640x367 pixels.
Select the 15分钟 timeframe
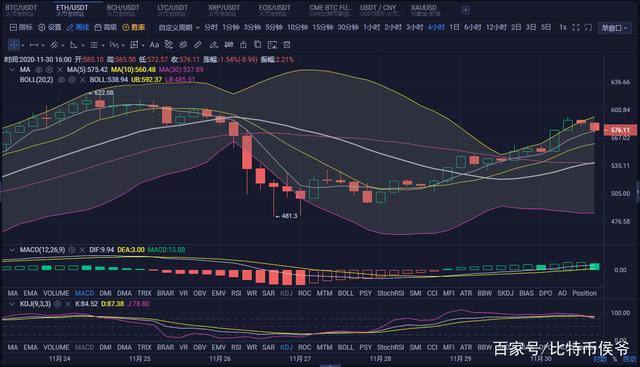pos(323,27)
